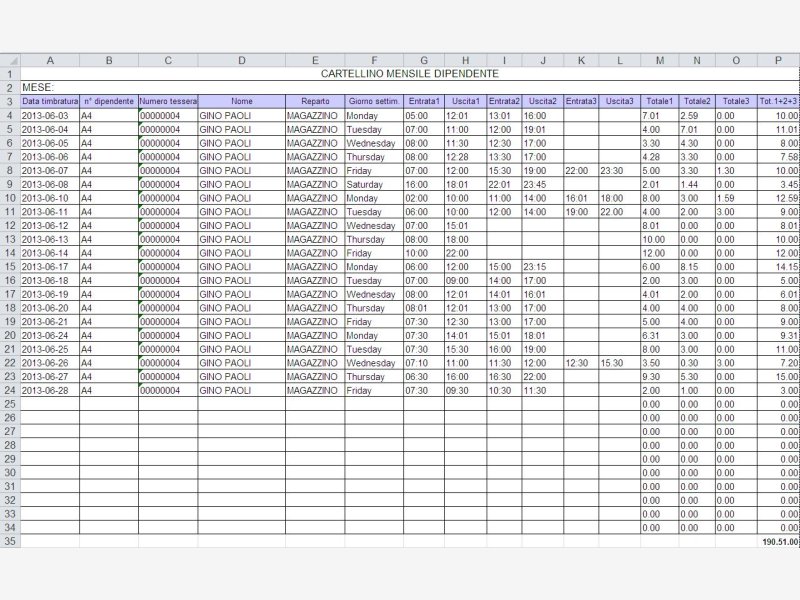The height and width of the screenshot is (600, 800).
Task: Select the Data timbratura header cell
Action: (x=50, y=101)
